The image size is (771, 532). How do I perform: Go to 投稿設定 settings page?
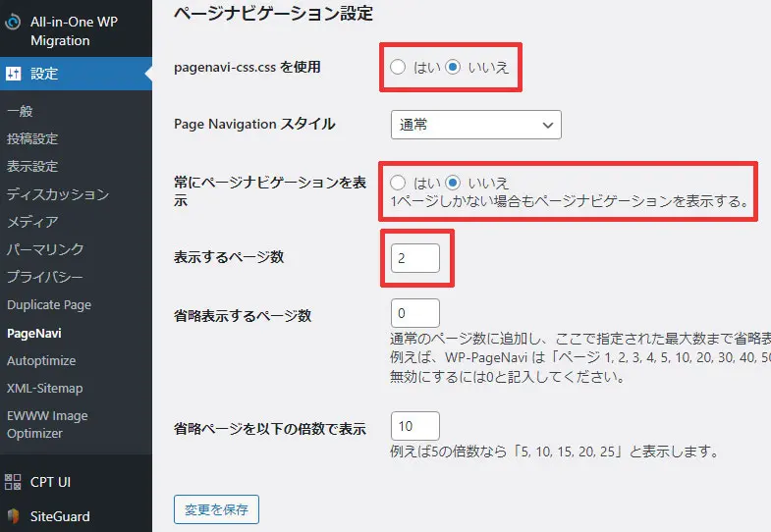point(32,138)
